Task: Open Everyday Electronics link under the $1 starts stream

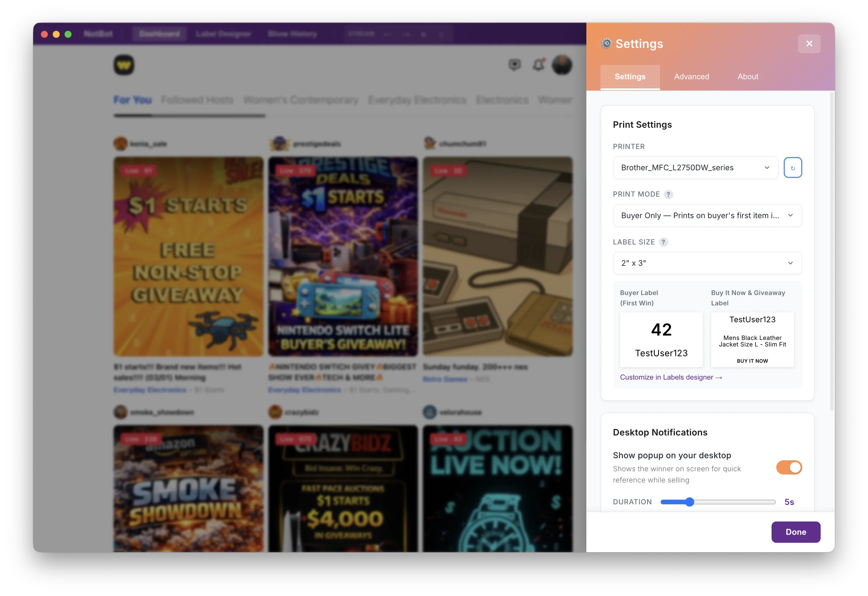Action: (x=150, y=390)
